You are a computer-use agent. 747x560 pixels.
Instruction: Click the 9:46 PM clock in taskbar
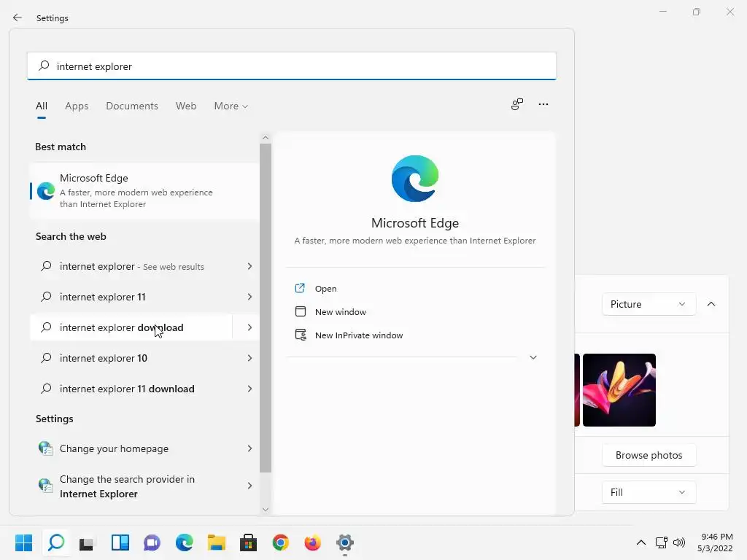tap(717, 537)
